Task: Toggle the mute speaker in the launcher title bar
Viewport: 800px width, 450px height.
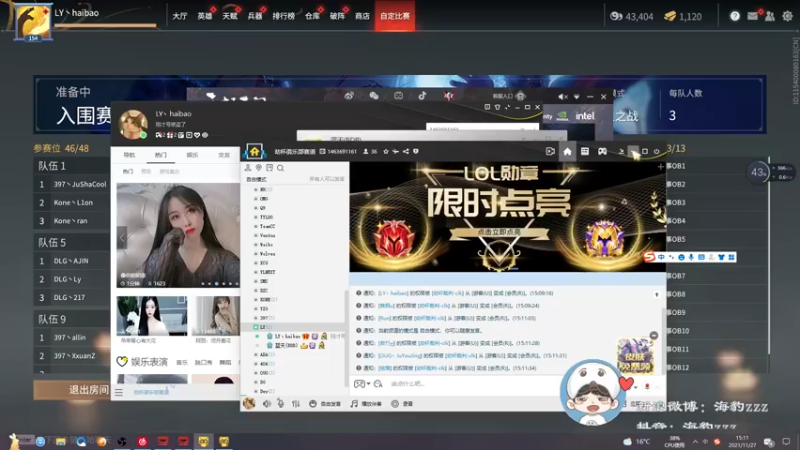Action: pos(562,96)
